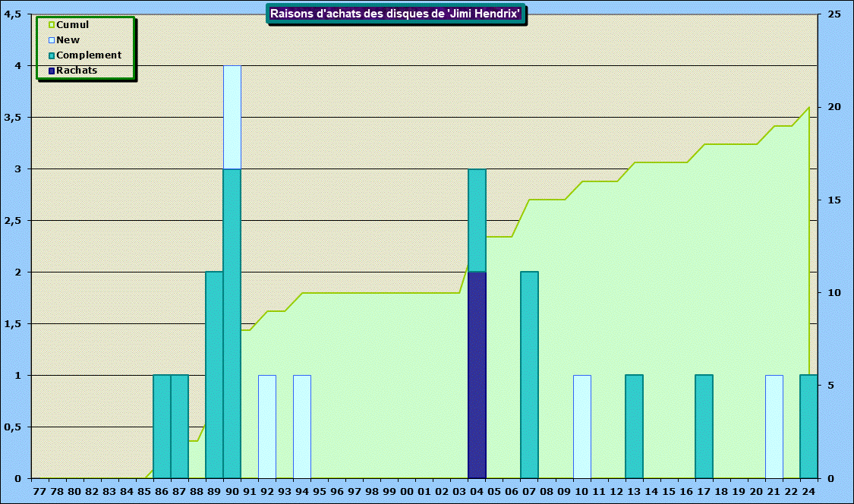The height and width of the screenshot is (504, 854).
Task: Click the New legend color marker
Action: pyautogui.click(x=52, y=40)
